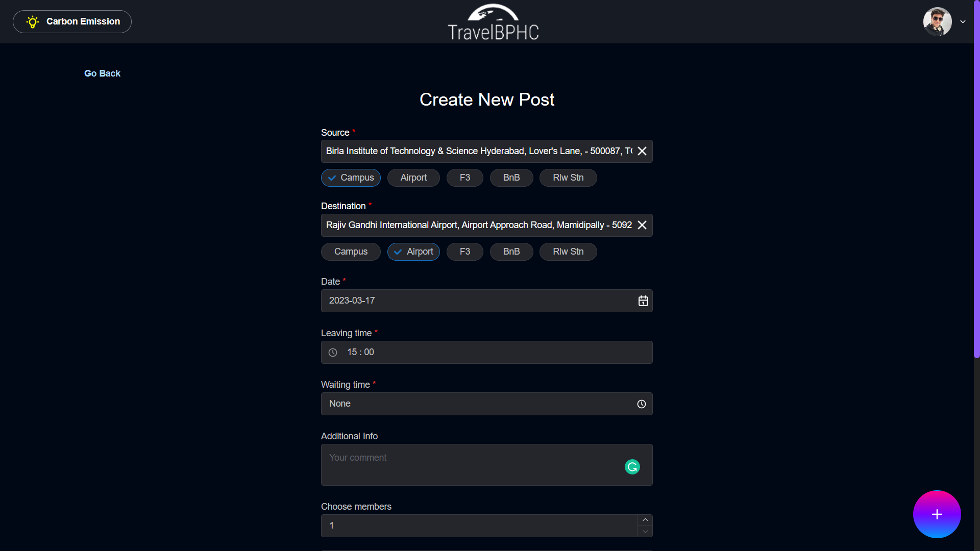This screenshot has height=551, width=980.
Task: Select F3 chip under Source
Action: point(464,178)
